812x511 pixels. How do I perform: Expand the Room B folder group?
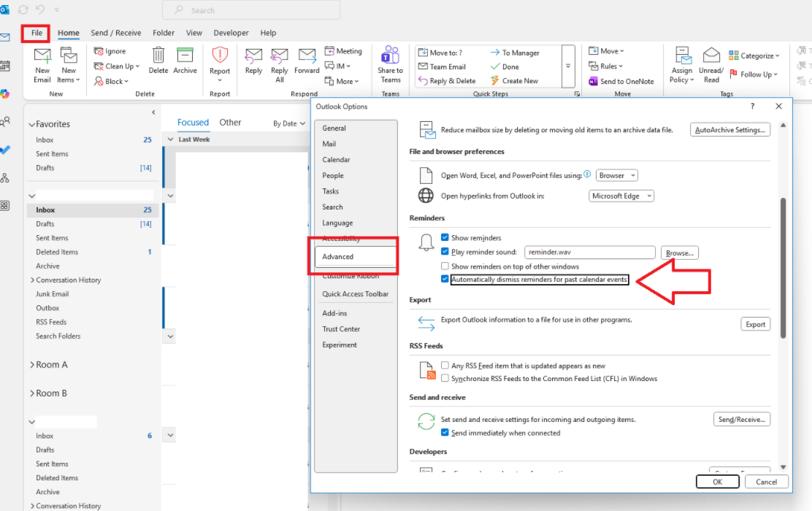tap(32, 393)
